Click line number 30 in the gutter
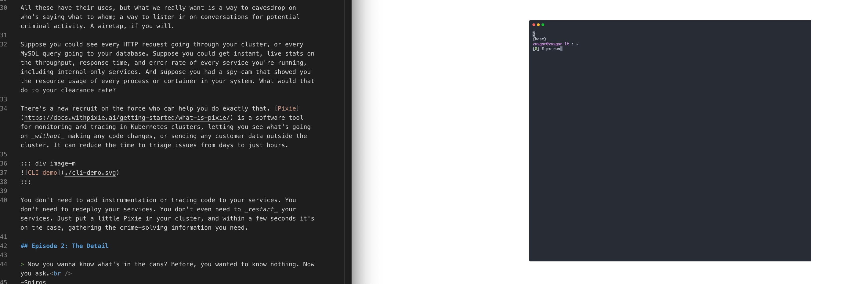Image resolution: width=868 pixels, height=284 pixels. pos(4,8)
